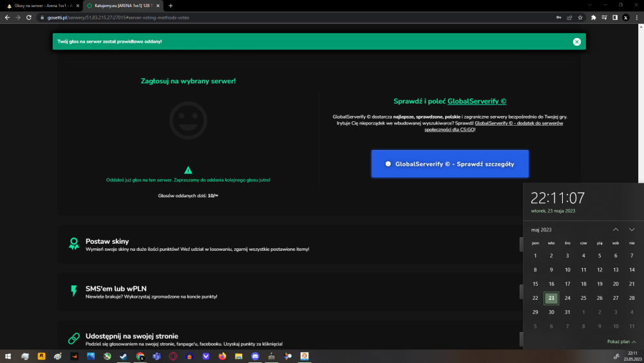Viewport: 644px width, 363px height.
Task: Click the share chain link icon
Action: 74,338
